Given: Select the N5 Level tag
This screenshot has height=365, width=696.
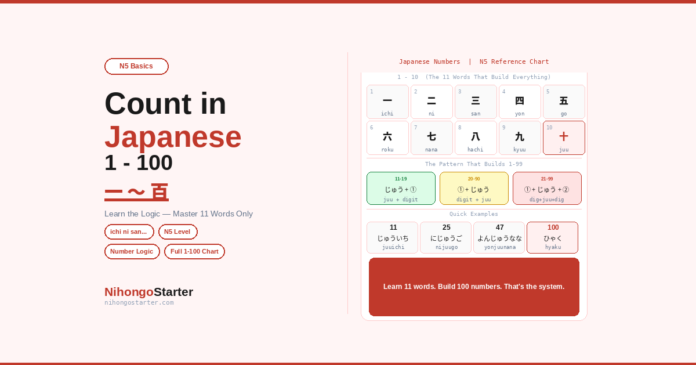Looking at the screenshot, I should click(x=178, y=232).
